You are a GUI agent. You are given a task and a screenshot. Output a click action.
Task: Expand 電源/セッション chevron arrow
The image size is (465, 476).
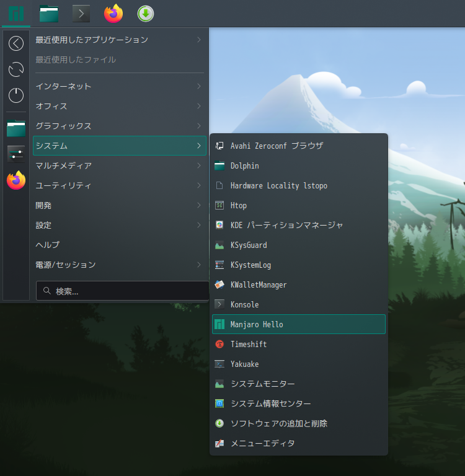click(x=199, y=265)
